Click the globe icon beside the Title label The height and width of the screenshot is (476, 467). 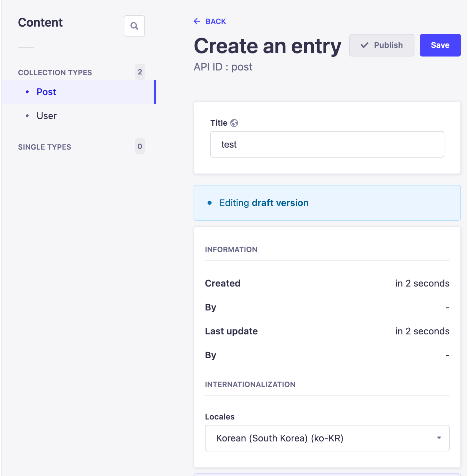coord(235,123)
